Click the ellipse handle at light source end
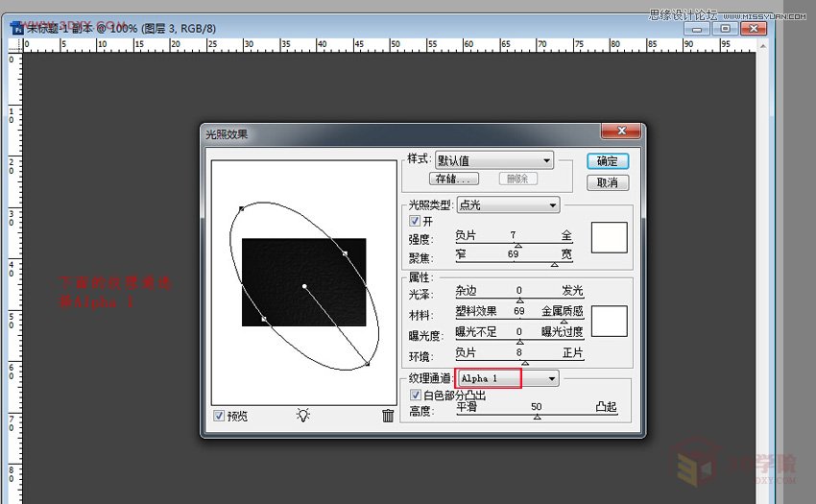 tap(368, 364)
